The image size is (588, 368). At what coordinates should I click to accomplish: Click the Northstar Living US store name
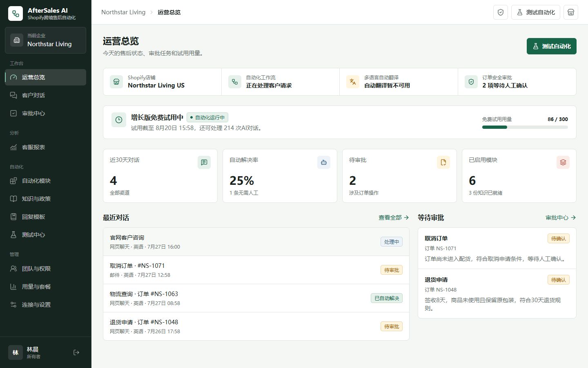(x=156, y=85)
